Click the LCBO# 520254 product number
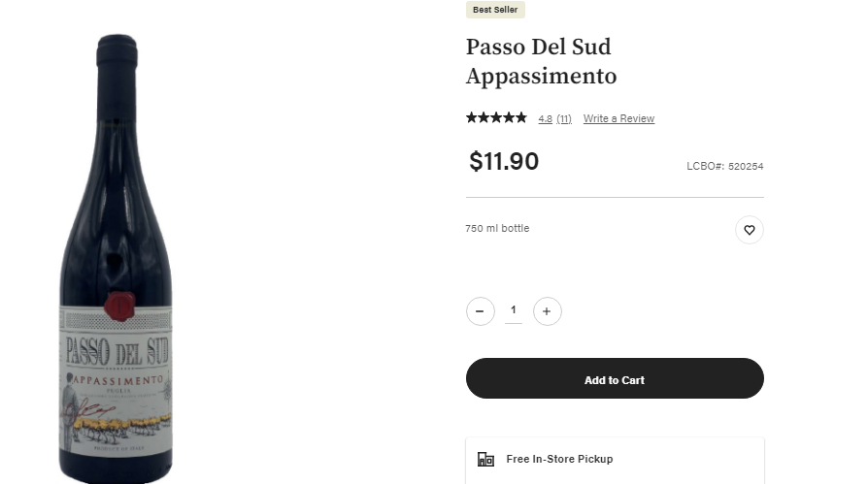 (x=724, y=166)
